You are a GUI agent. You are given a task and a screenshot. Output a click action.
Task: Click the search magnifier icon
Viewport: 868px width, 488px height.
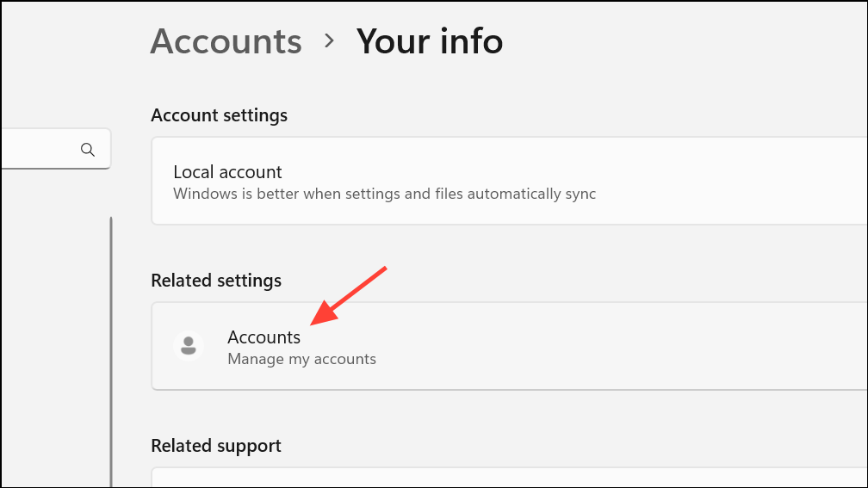coord(87,150)
